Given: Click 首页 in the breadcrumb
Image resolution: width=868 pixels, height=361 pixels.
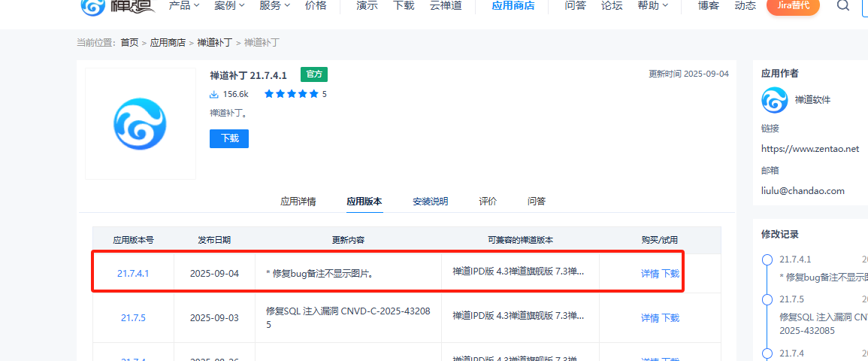Looking at the screenshot, I should pos(129,43).
